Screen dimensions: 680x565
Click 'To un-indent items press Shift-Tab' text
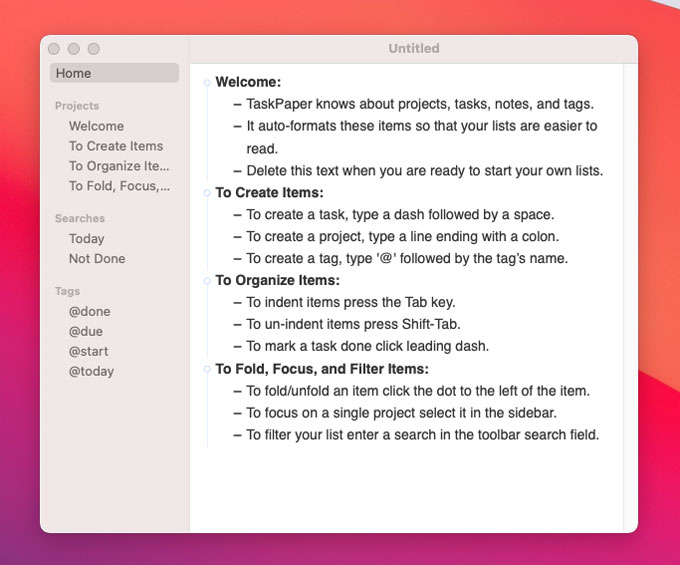tap(353, 324)
